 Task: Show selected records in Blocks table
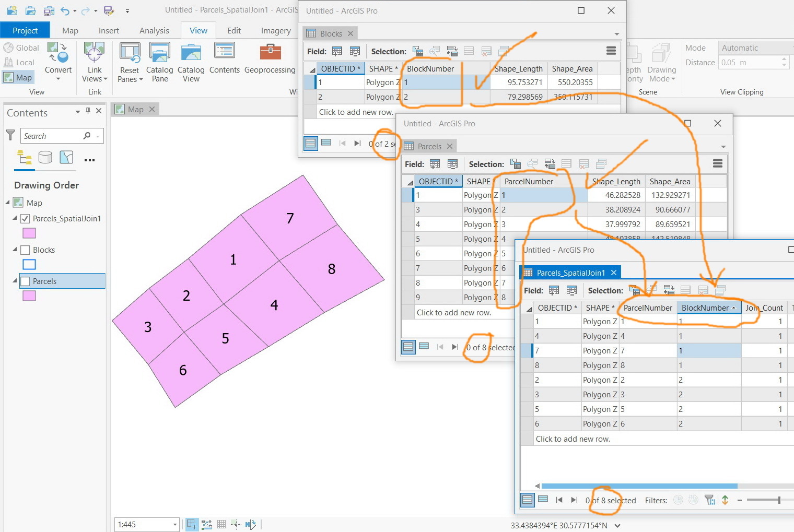(326, 143)
